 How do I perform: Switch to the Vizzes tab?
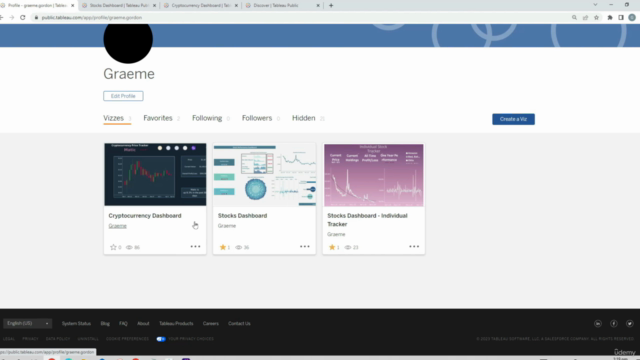click(x=113, y=118)
